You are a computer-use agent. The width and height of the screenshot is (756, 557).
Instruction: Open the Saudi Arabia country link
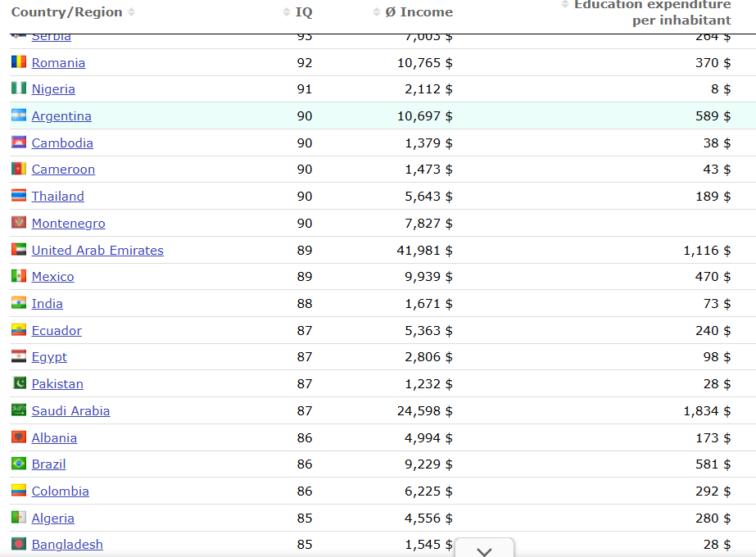[x=71, y=411]
